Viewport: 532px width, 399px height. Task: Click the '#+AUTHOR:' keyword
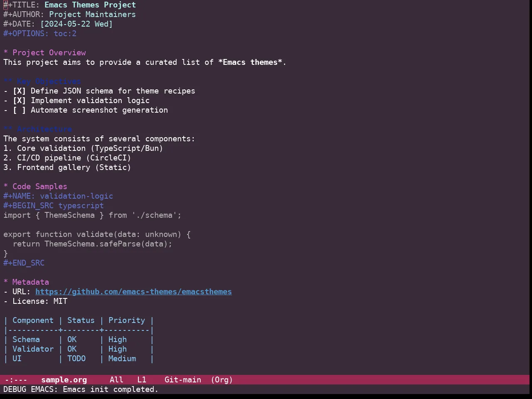[x=24, y=15]
